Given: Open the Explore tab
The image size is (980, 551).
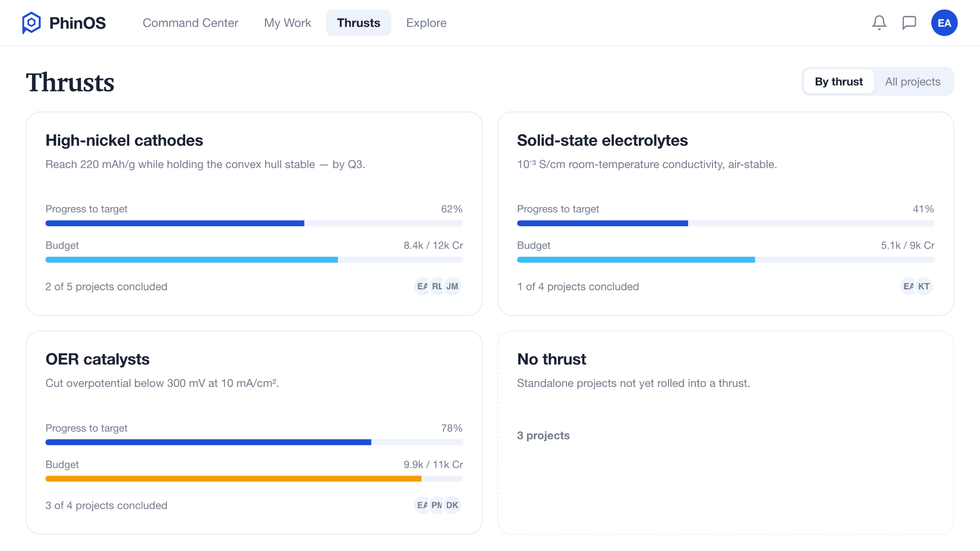Looking at the screenshot, I should click(x=426, y=23).
